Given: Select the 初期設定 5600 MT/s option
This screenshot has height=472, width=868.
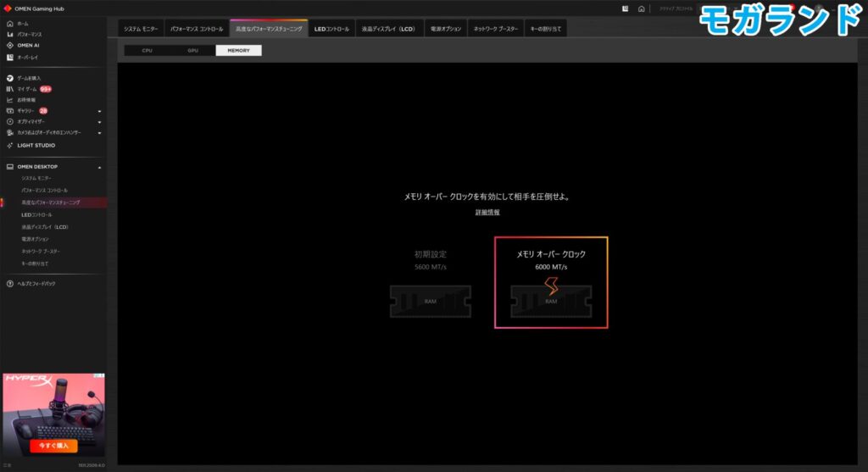Looking at the screenshot, I should tap(430, 282).
